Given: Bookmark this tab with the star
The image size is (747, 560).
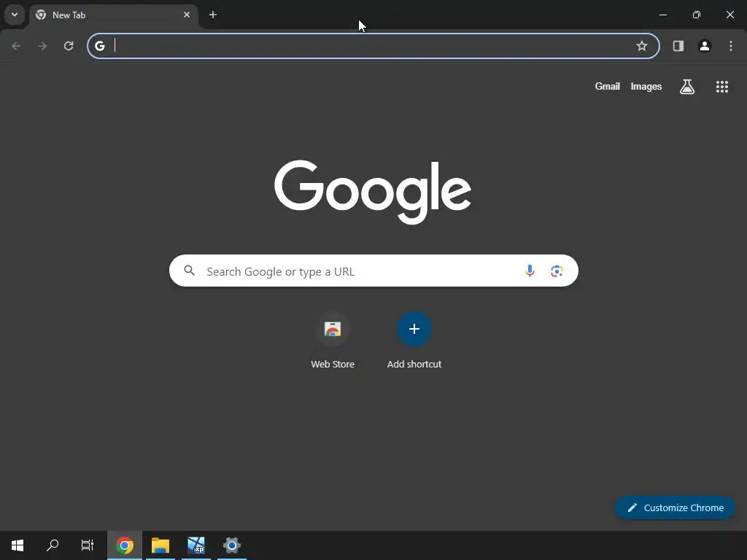Looking at the screenshot, I should (642, 46).
